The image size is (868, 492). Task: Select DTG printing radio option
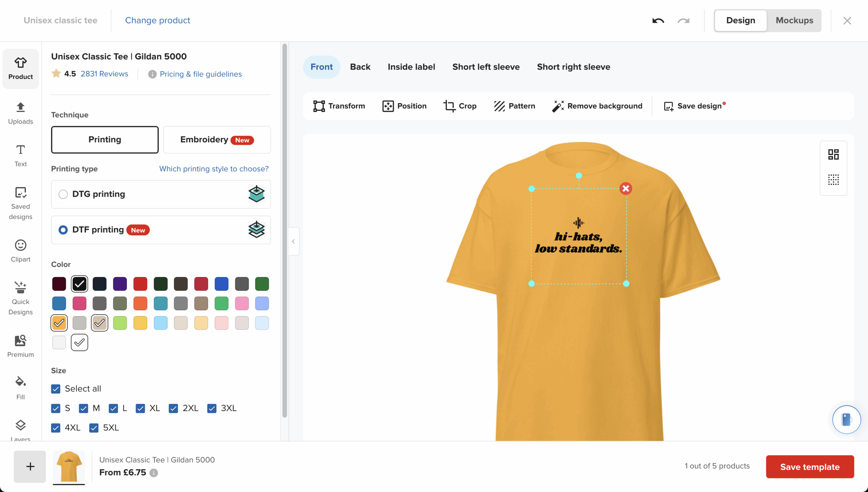point(63,194)
